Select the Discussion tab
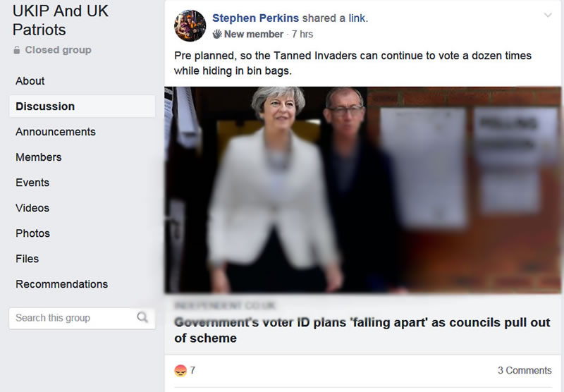564x392 pixels. pyautogui.click(x=45, y=106)
